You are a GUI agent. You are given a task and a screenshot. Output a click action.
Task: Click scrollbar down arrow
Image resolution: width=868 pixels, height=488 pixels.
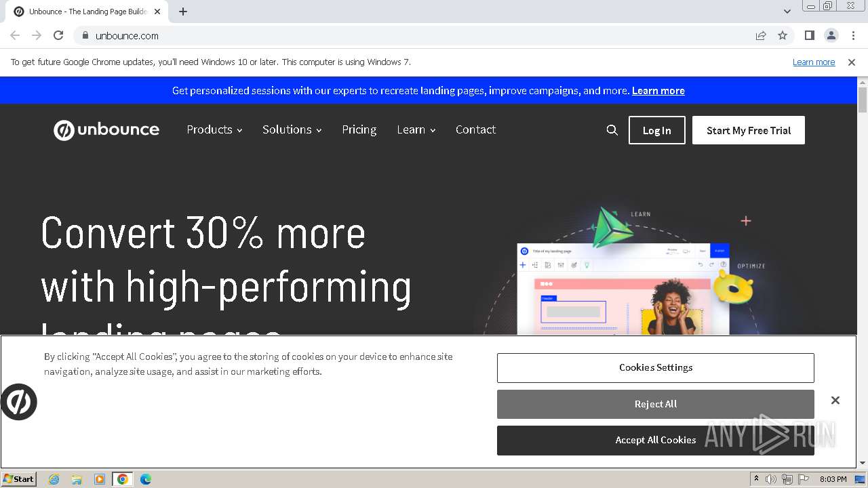pyautogui.click(x=863, y=463)
